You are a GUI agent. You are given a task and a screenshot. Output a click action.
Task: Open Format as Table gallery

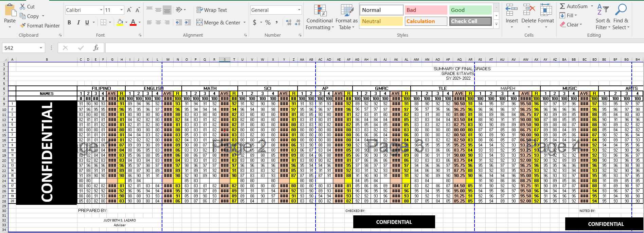(x=346, y=17)
